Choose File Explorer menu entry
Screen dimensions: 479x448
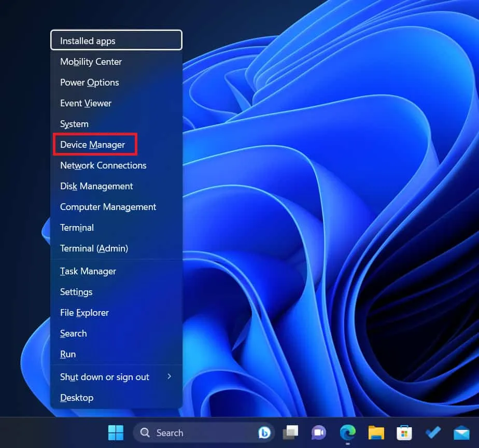coord(117,313)
